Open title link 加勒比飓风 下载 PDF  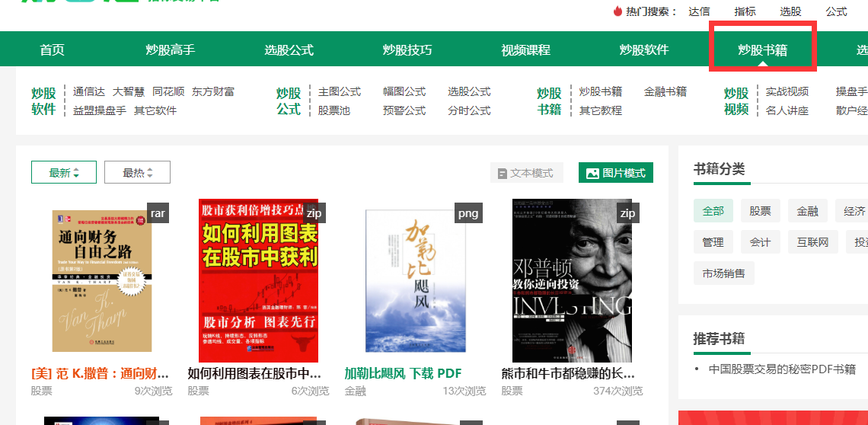(403, 373)
